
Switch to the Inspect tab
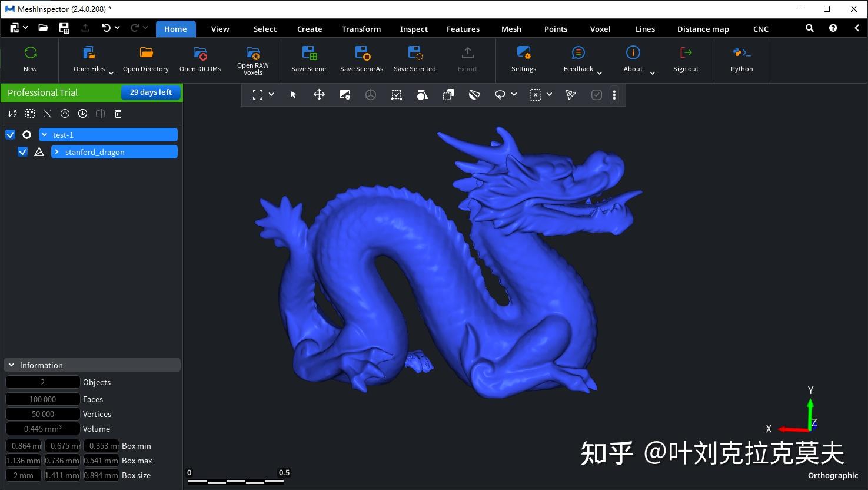coord(414,29)
